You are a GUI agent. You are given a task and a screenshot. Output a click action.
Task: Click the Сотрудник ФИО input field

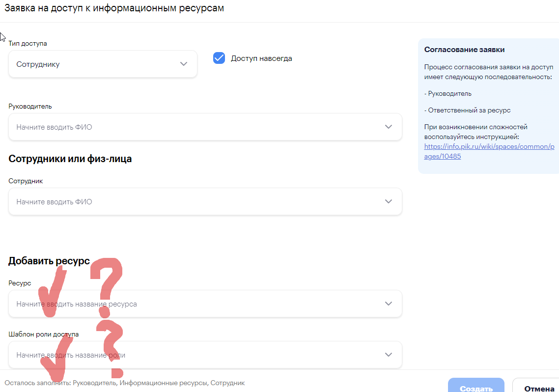pyautogui.click(x=205, y=201)
